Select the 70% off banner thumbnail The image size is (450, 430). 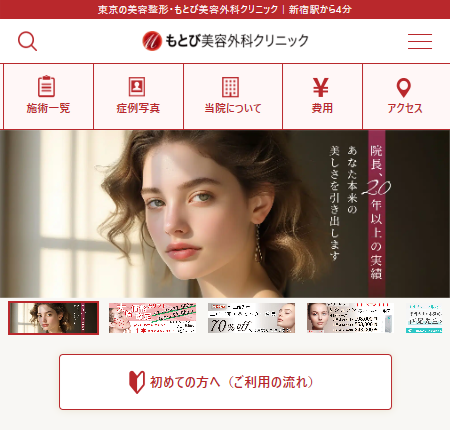251,318
